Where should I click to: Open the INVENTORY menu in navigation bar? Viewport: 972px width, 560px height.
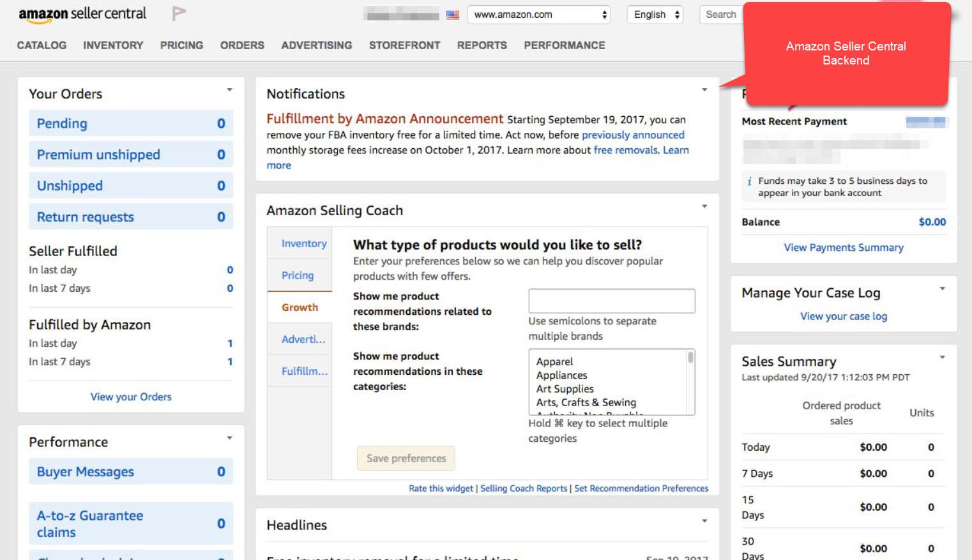click(x=113, y=45)
